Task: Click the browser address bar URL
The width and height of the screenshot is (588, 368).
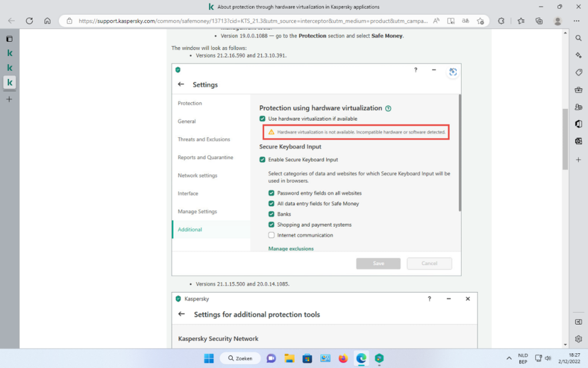Action: [x=253, y=21]
